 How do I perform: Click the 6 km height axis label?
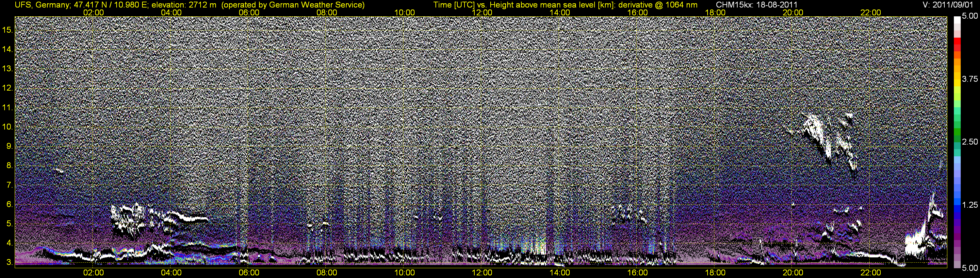[x=9, y=204]
